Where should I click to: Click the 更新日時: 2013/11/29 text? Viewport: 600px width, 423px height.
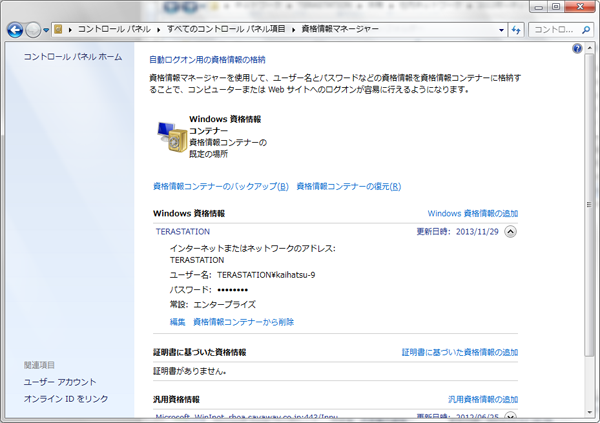click(457, 232)
